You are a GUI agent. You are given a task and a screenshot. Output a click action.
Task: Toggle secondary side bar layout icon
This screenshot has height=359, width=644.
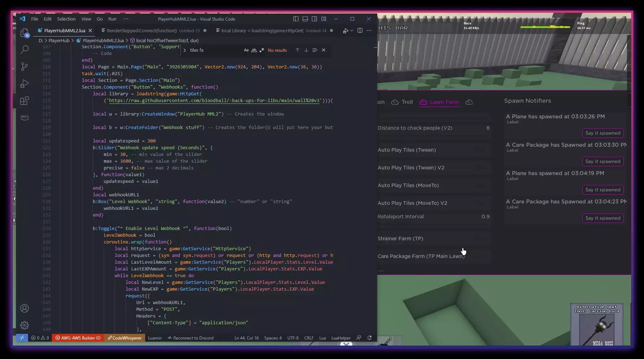click(x=314, y=19)
